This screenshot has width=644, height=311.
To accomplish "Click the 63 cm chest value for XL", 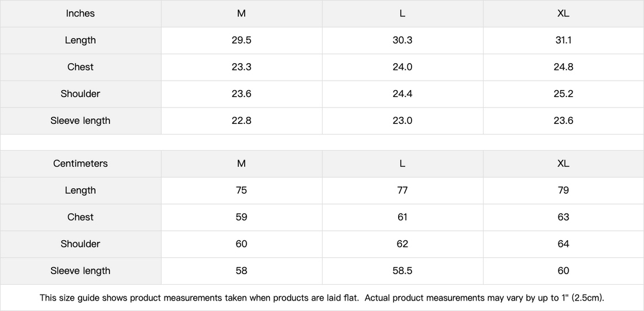I will tap(563, 217).
